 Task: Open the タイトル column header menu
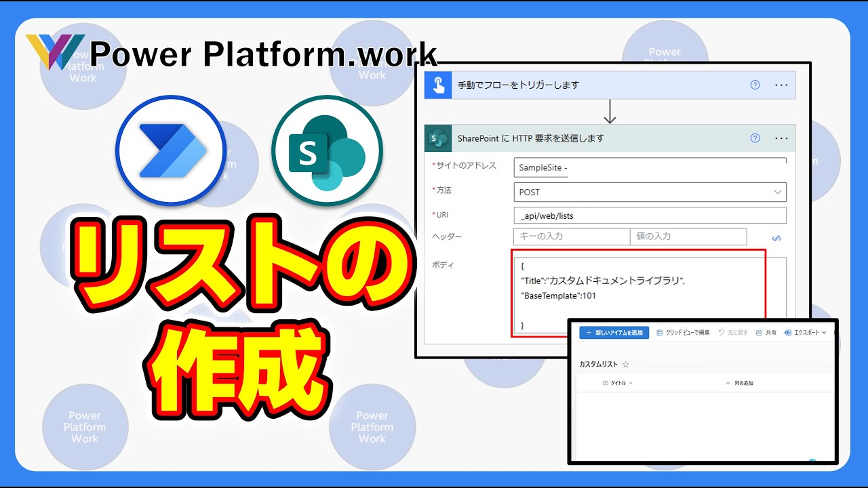pyautogui.click(x=617, y=383)
